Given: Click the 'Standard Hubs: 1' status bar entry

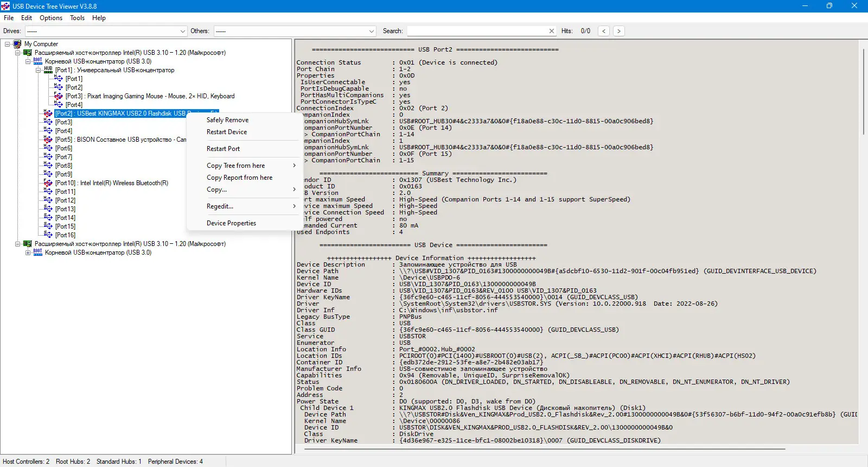Looking at the screenshot, I should coord(119,462).
